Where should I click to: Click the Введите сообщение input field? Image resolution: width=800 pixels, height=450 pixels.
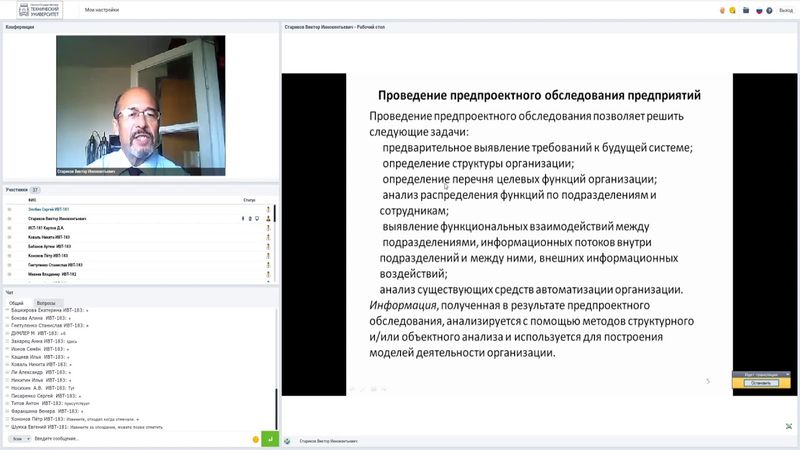(x=140, y=439)
